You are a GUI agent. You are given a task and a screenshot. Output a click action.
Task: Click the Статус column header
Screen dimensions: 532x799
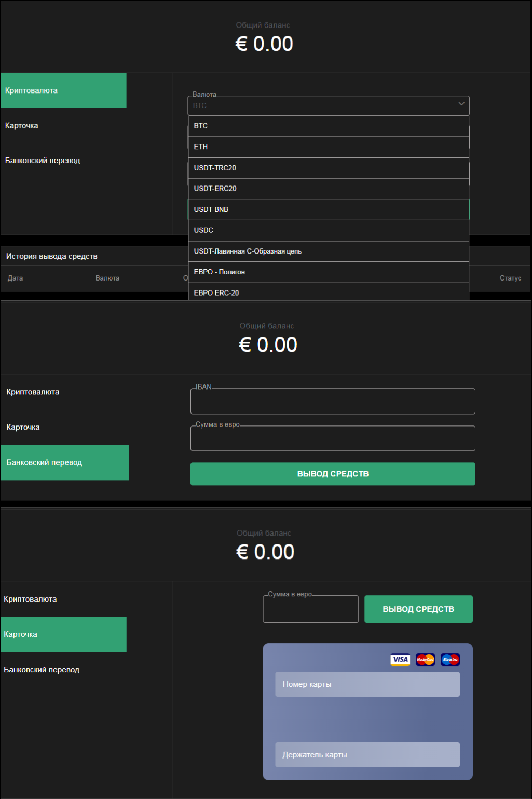coord(510,278)
